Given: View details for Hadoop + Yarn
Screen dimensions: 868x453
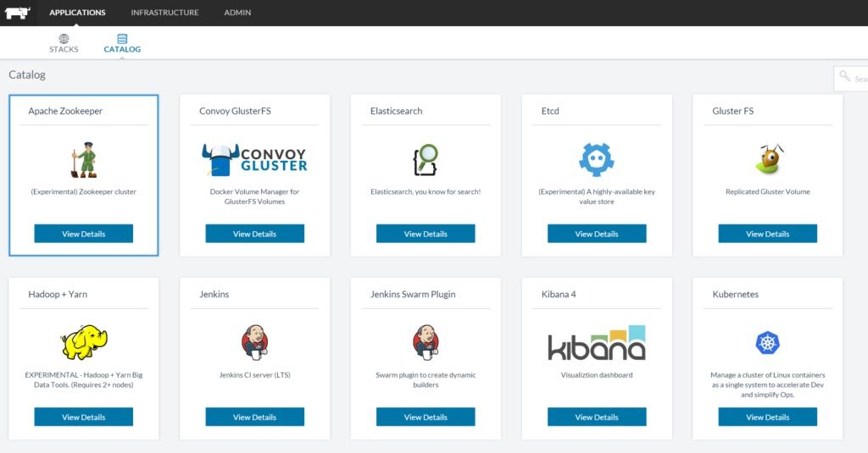Looking at the screenshot, I should point(84,417).
